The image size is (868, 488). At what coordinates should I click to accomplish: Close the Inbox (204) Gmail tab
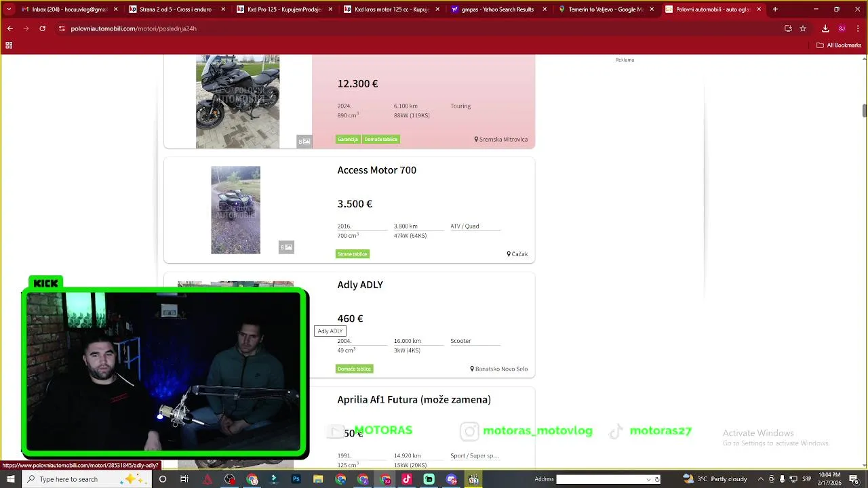(116, 9)
